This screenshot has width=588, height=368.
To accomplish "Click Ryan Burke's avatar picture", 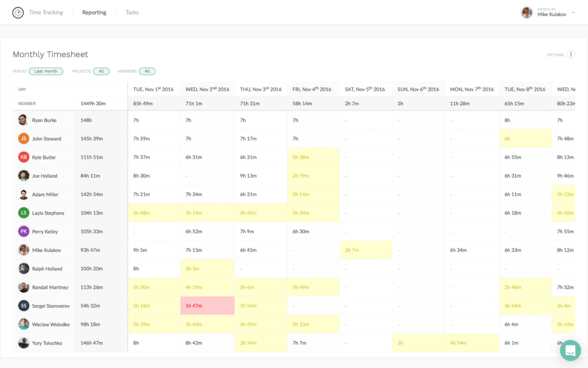I will 23,120.
